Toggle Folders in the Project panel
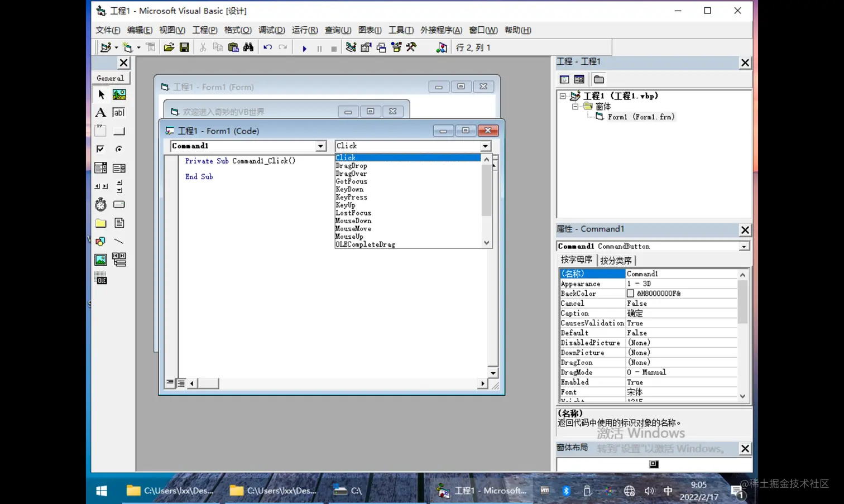Screen dimensions: 844x504 point(599,79)
